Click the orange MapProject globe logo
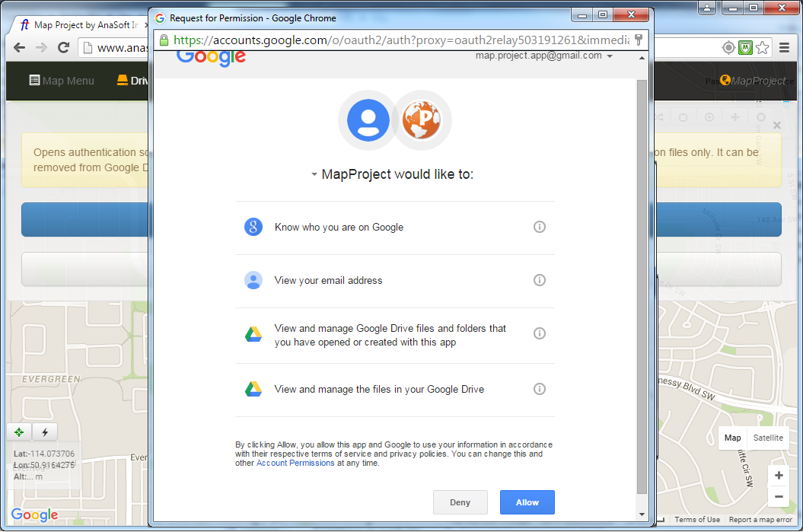The height and width of the screenshot is (532, 803). (422, 120)
